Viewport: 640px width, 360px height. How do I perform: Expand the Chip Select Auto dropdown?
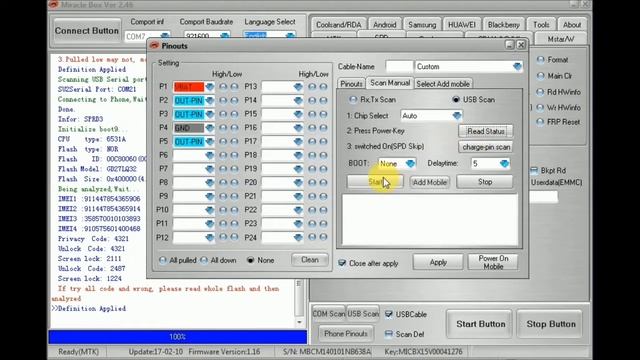(457, 116)
